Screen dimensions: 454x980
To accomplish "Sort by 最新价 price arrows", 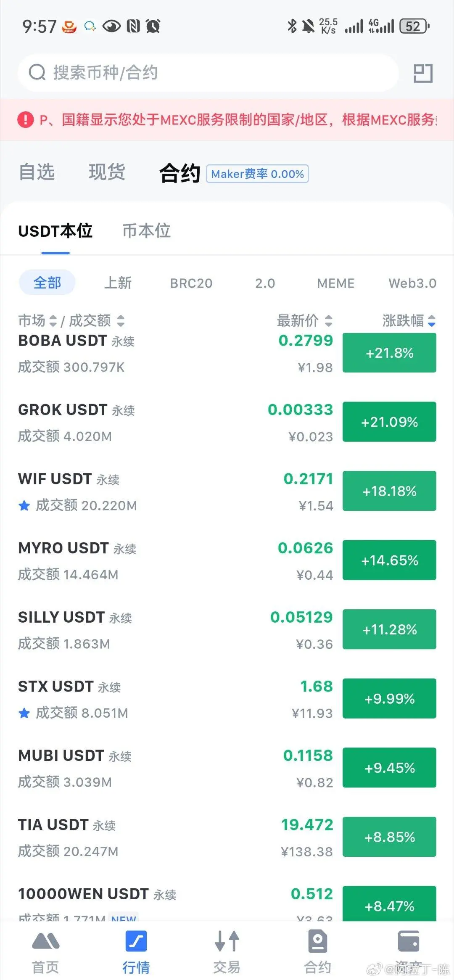I will pyautogui.click(x=329, y=321).
